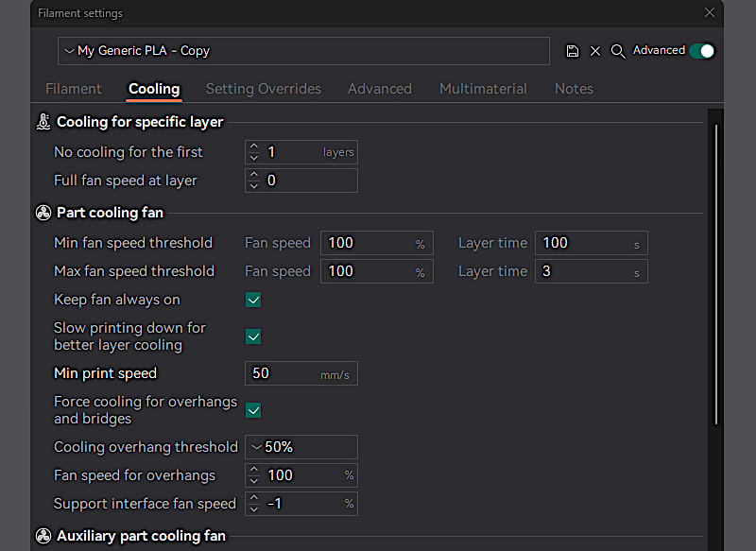Uncheck Keep fan always on
Viewport: 756px width, 551px height.
[x=253, y=300]
